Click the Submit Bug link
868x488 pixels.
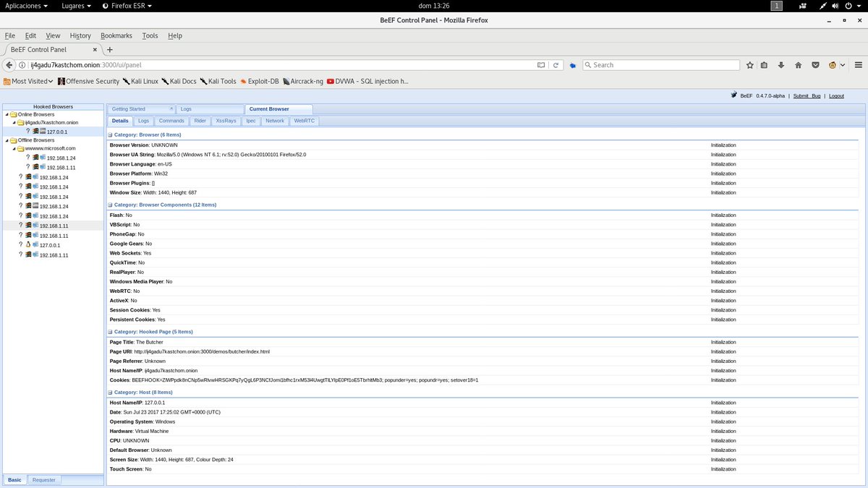[807, 95]
